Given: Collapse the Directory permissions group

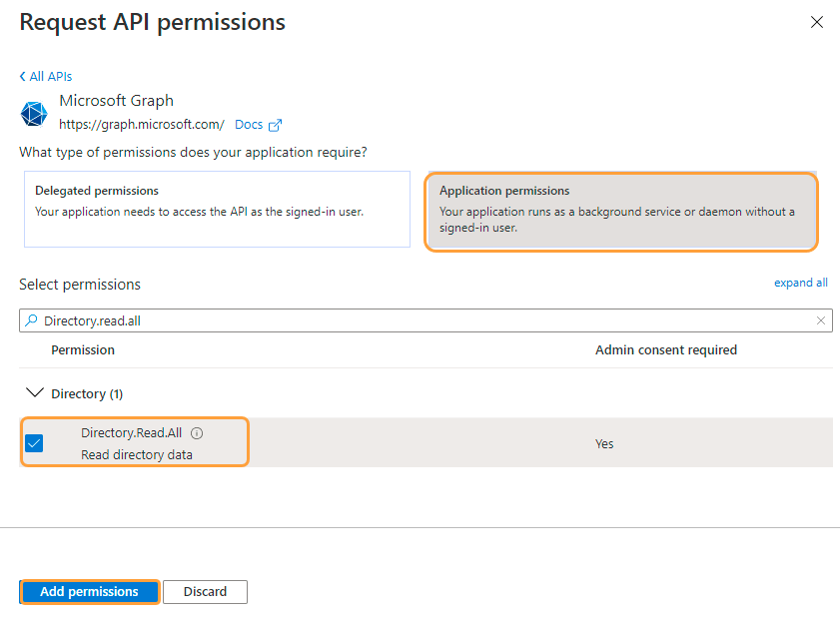Looking at the screenshot, I should coord(35,393).
